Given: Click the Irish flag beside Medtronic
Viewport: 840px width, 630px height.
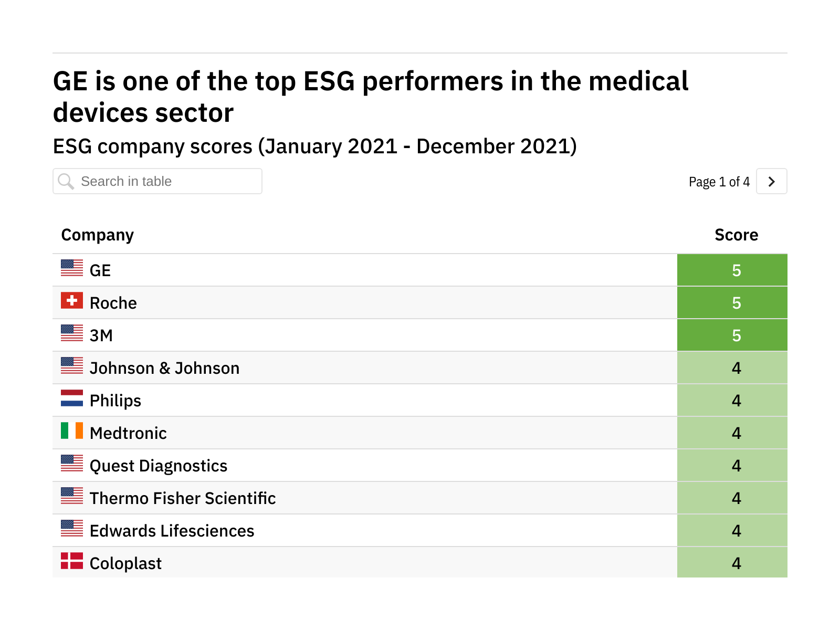Looking at the screenshot, I should (x=72, y=430).
